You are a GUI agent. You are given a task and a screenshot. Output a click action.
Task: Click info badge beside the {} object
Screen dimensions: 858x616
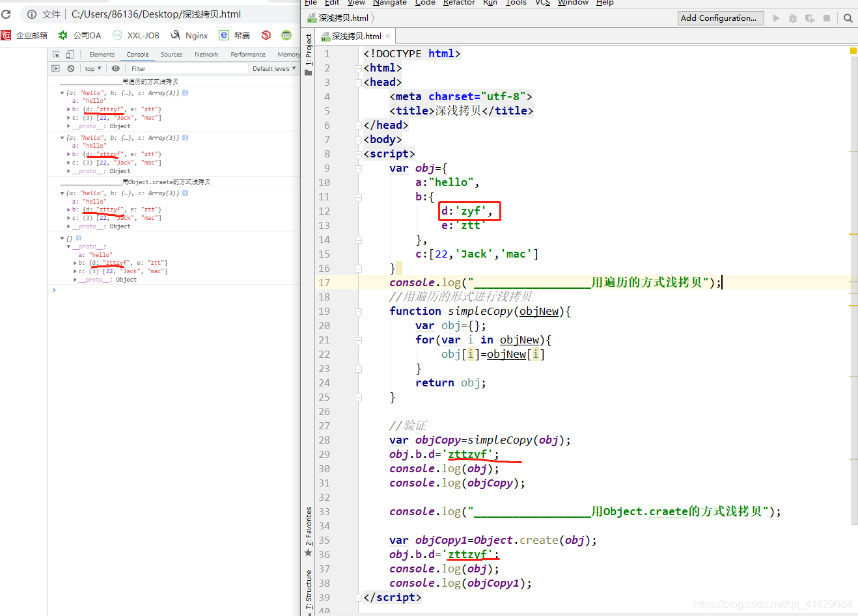pyautogui.click(x=79, y=238)
